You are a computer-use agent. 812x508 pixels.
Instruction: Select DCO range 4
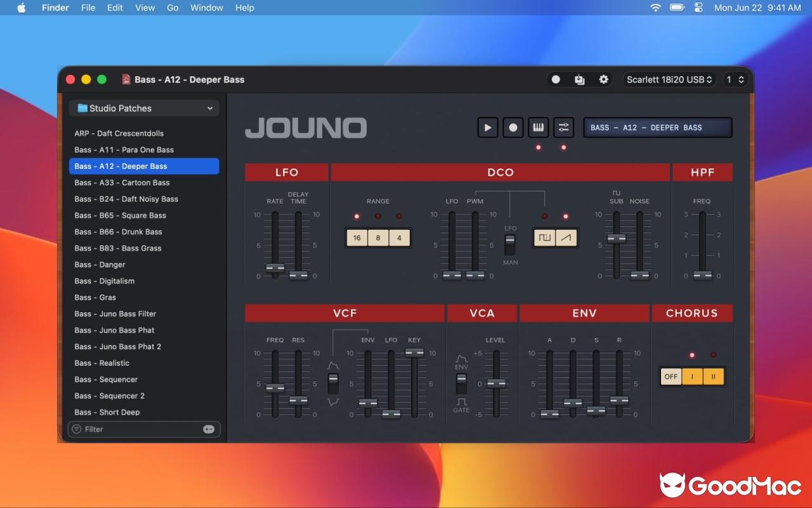399,237
